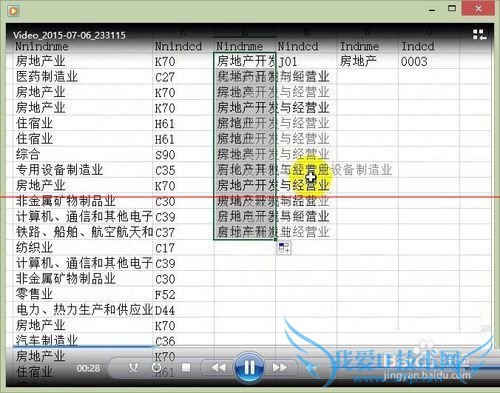500x393 pixels.
Task: Minimize the media player window
Action: tap(432, 9)
